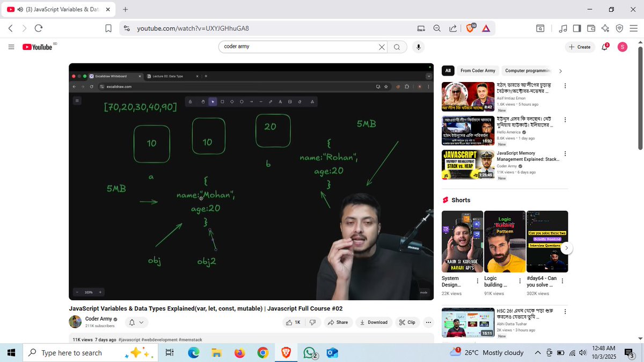Open options for the System Design short
Screen dimensions: 644x362
point(477,281)
